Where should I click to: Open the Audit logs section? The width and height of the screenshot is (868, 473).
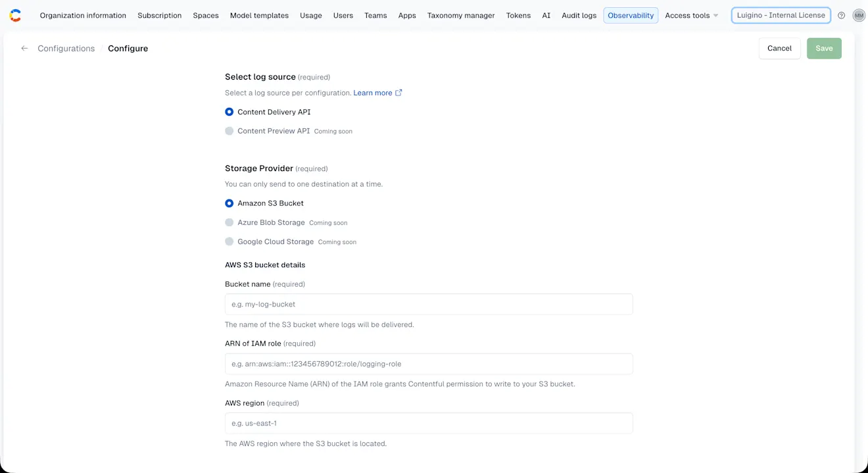[x=579, y=15]
